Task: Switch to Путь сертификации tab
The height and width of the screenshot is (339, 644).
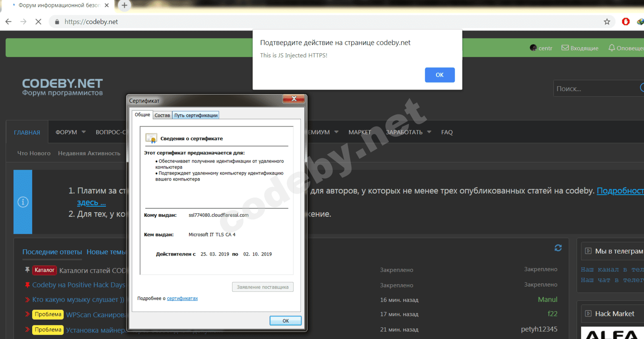Action: point(196,115)
